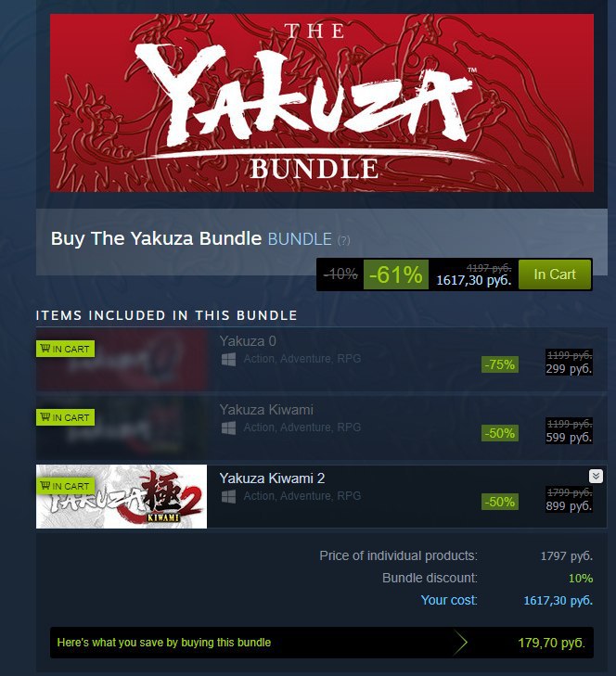
Task: Click the Yakuza Bundle banner image
Action: 322,103
